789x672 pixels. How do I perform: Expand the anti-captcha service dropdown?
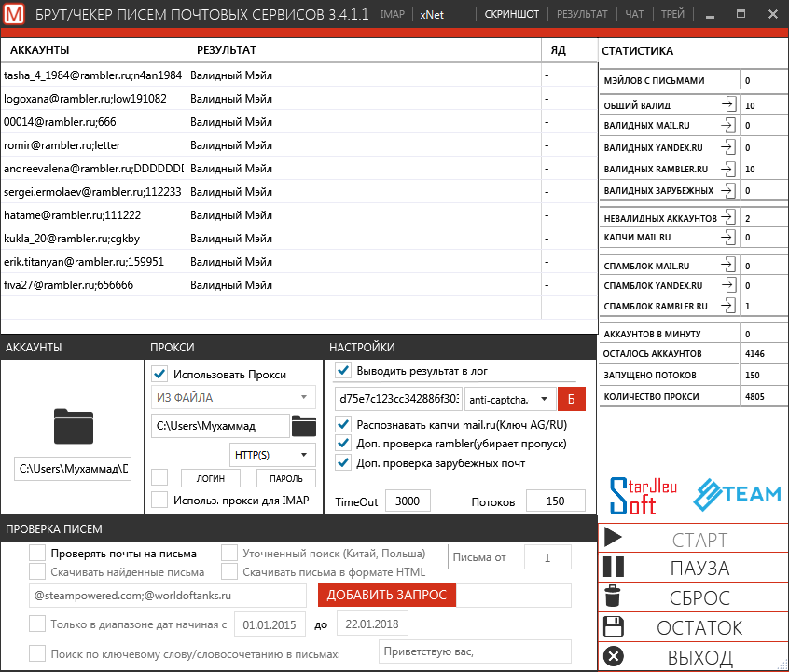pyautogui.click(x=509, y=400)
